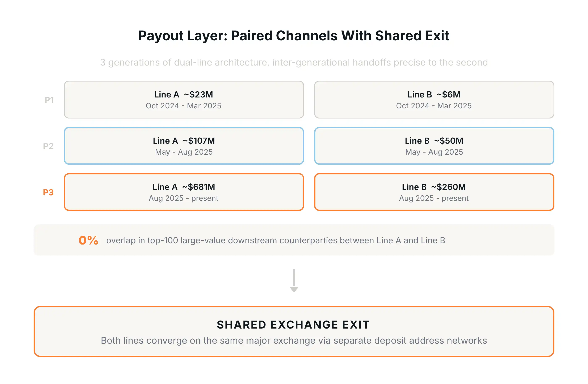588x384 pixels.
Task: Click 'May - Aug 2025' under Line B
Action: click(x=434, y=152)
